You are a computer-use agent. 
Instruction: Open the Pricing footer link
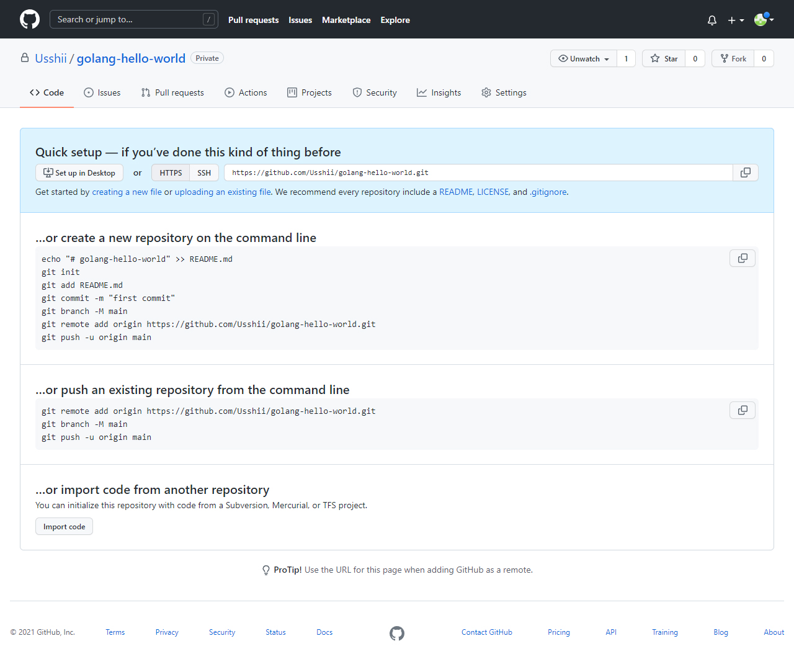(x=559, y=632)
